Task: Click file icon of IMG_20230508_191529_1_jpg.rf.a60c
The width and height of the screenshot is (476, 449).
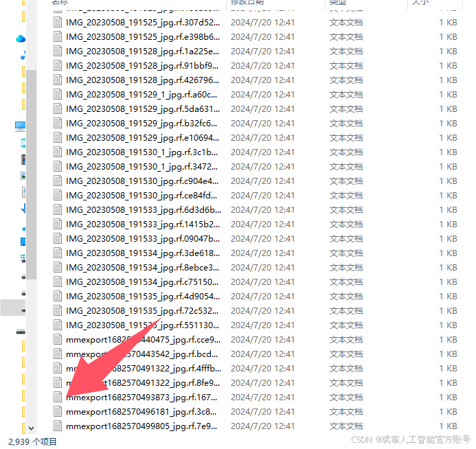Action: click(x=58, y=94)
